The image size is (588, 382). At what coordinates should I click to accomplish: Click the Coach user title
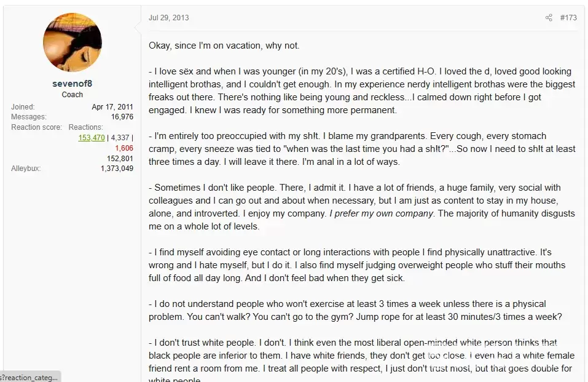73,95
